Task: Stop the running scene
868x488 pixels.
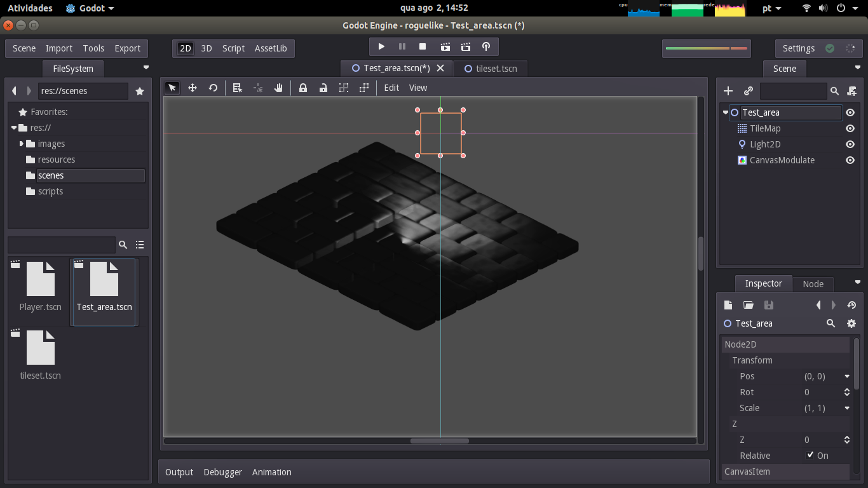Action: click(x=423, y=46)
